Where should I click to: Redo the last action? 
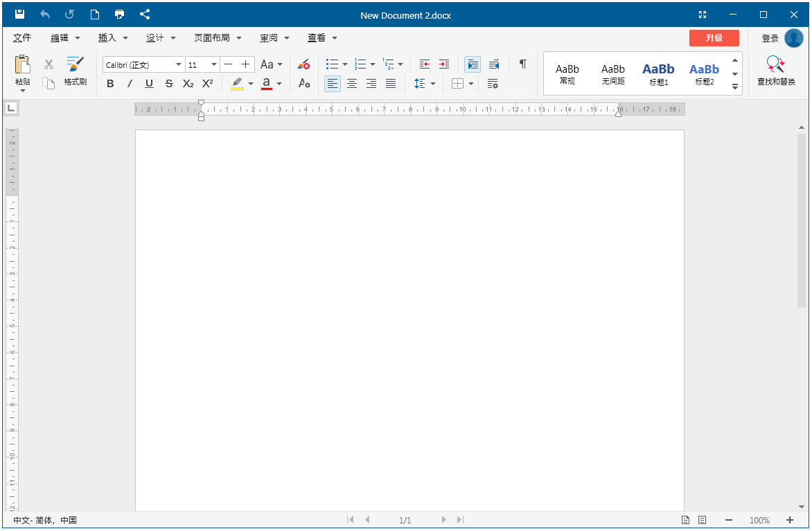click(69, 15)
